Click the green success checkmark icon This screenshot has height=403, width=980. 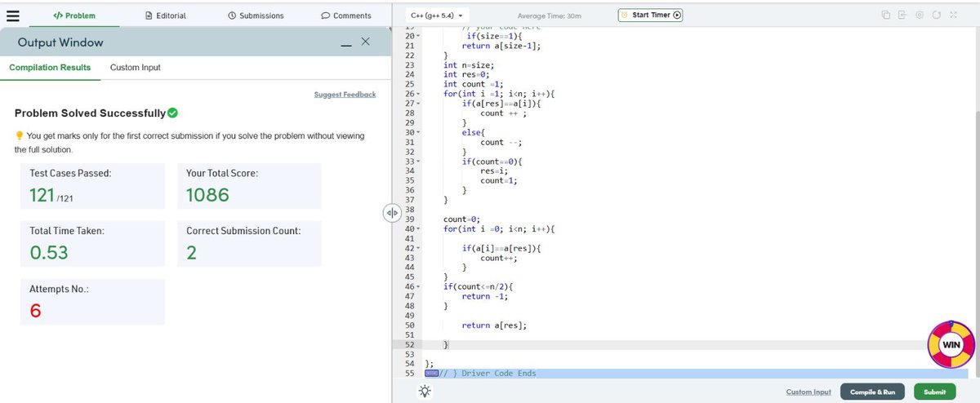tap(172, 113)
